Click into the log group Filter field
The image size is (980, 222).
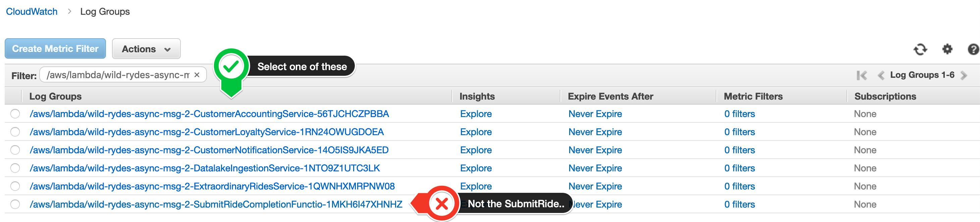[x=118, y=75]
